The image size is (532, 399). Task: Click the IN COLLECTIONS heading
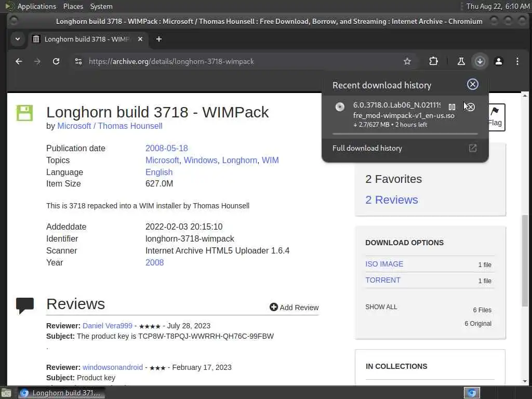pyautogui.click(x=396, y=366)
